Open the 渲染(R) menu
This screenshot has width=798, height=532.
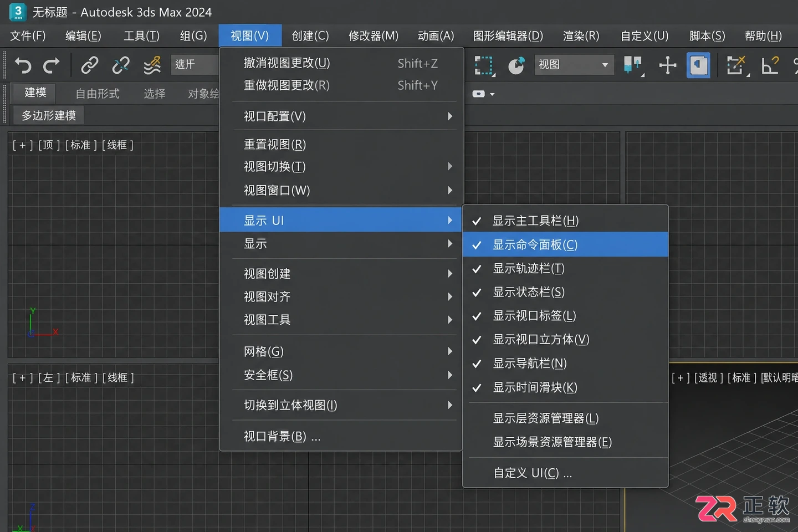coord(581,36)
